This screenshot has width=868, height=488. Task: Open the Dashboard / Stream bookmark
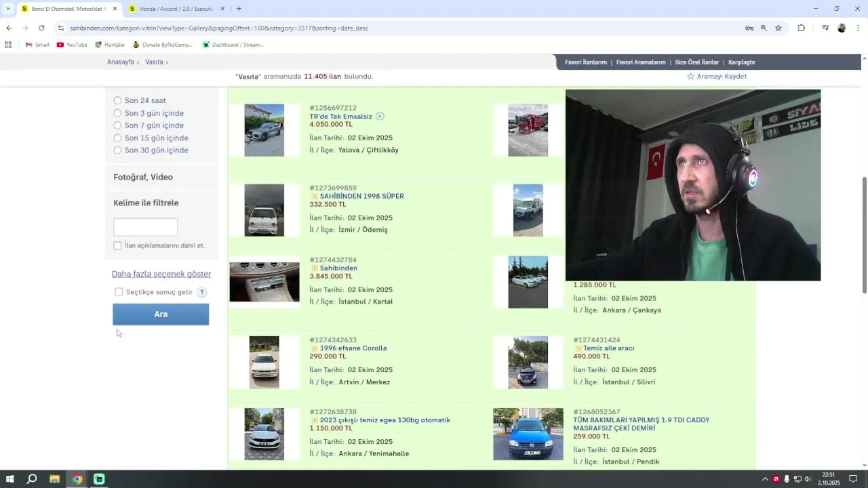tap(233, 45)
